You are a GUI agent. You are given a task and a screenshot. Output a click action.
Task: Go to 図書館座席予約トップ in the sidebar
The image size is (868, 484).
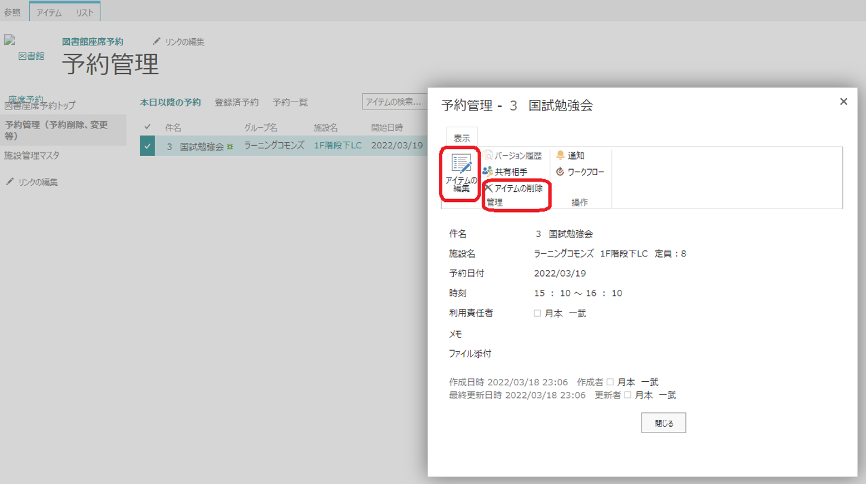pyautogui.click(x=40, y=105)
